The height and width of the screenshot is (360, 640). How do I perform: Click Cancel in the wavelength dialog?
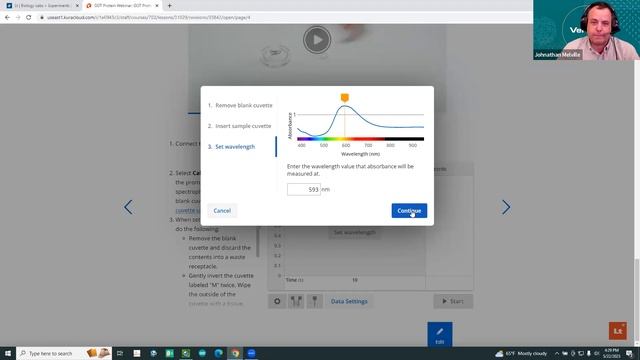click(x=222, y=211)
